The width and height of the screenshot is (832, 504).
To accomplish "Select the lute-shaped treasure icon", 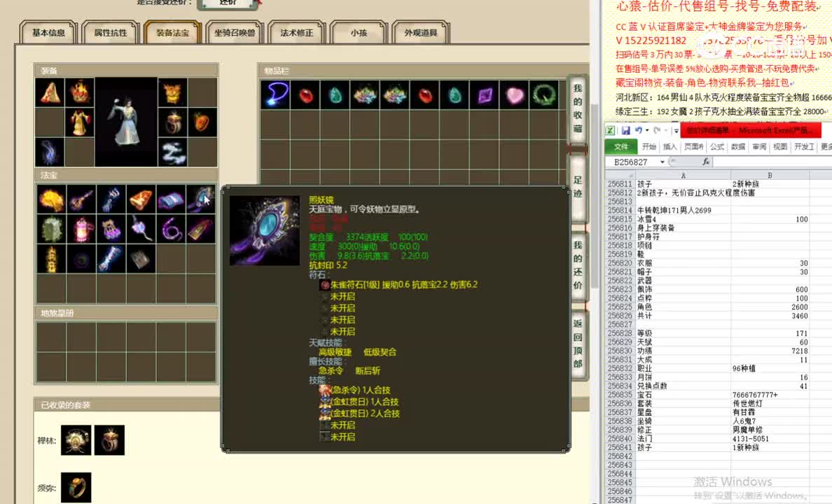I will 81,199.
